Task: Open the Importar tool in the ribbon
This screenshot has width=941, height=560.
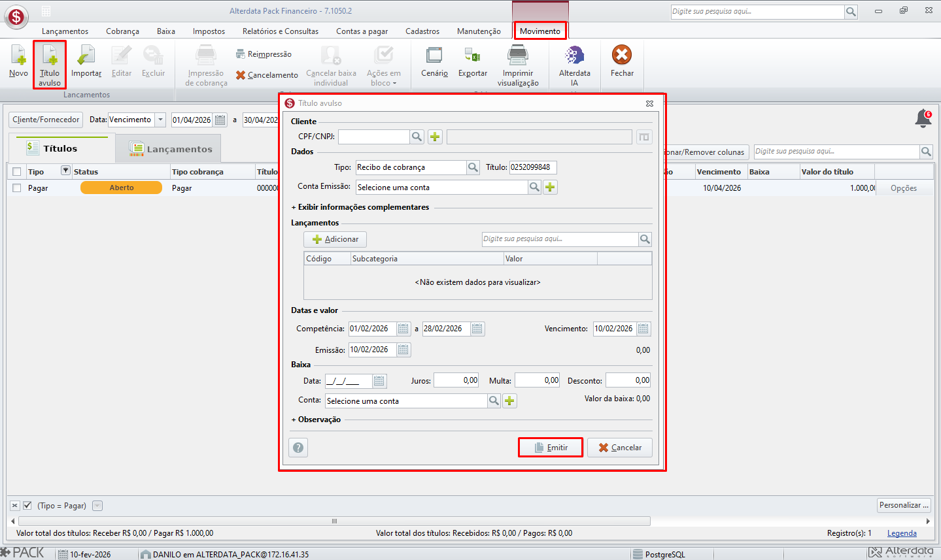Action: click(86, 62)
